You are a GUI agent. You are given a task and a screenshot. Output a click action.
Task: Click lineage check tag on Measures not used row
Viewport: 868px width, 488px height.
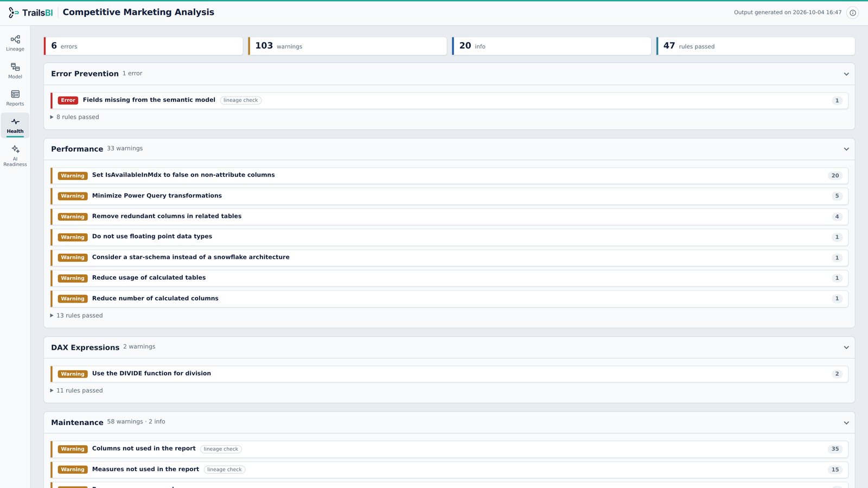[225, 470]
